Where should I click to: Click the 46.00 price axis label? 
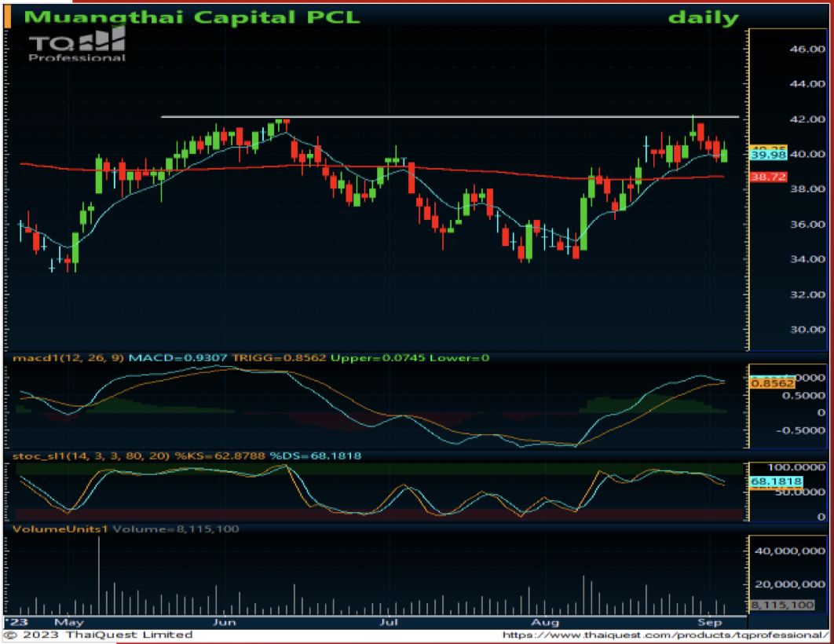tap(807, 49)
